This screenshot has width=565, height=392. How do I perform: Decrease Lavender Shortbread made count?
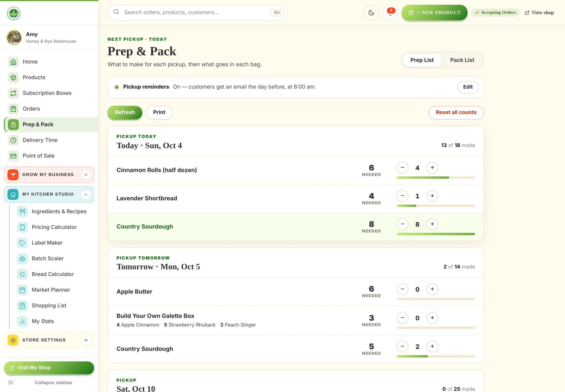[403, 196]
